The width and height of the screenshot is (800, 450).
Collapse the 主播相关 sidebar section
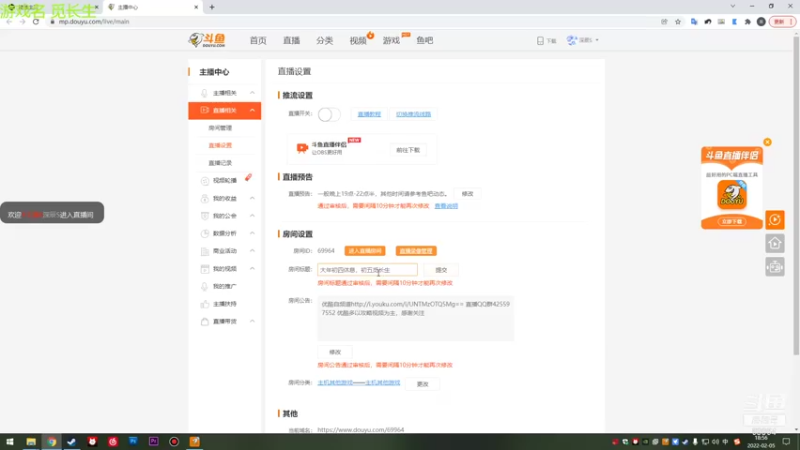(x=252, y=93)
